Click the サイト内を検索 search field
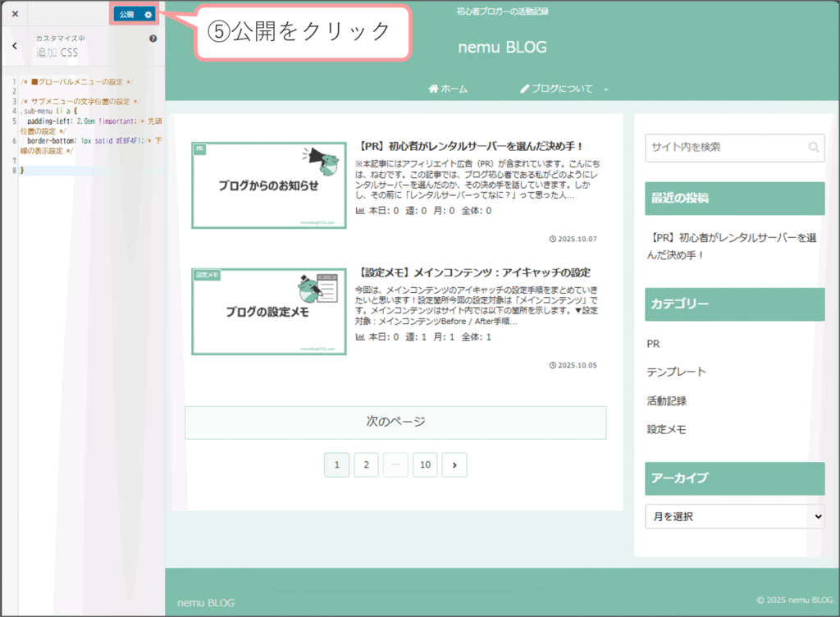Viewport: 840px width, 617px height. [x=722, y=148]
